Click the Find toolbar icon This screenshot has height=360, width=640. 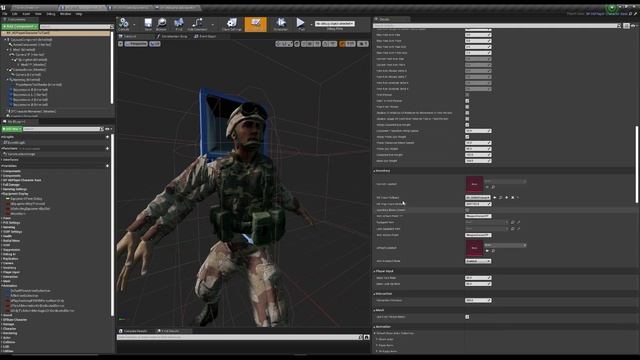click(x=179, y=24)
